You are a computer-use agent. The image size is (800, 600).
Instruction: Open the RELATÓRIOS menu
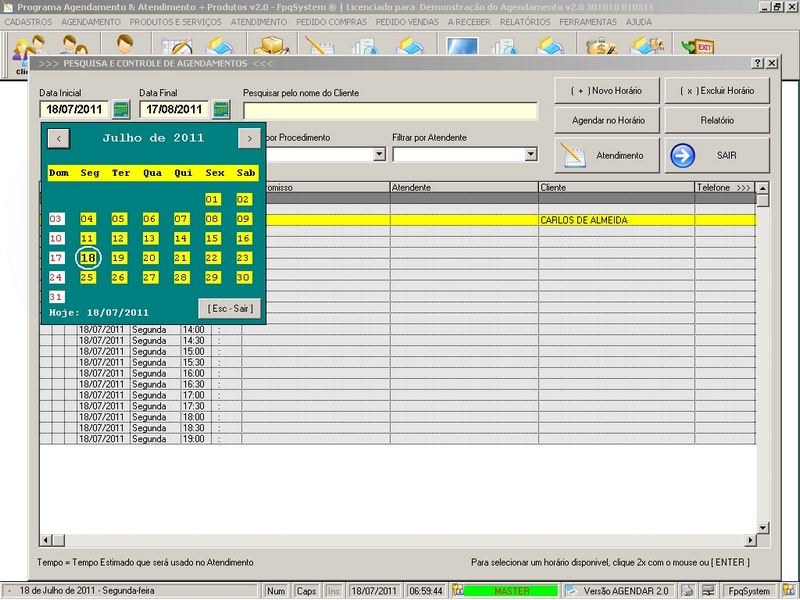click(524, 21)
